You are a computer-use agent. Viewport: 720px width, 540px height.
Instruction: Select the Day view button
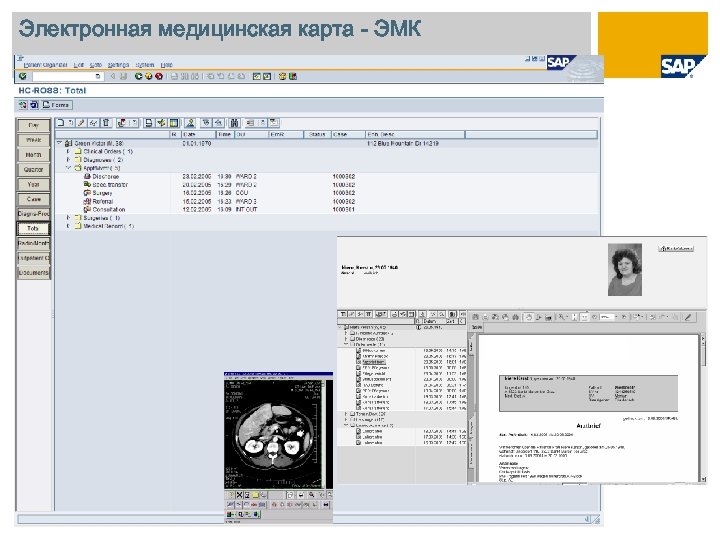pyautogui.click(x=34, y=125)
